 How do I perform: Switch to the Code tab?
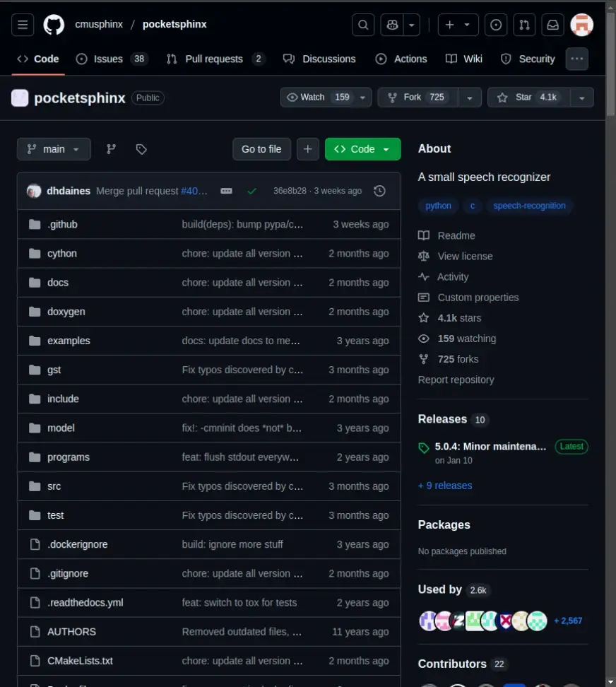pyautogui.click(x=38, y=59)
